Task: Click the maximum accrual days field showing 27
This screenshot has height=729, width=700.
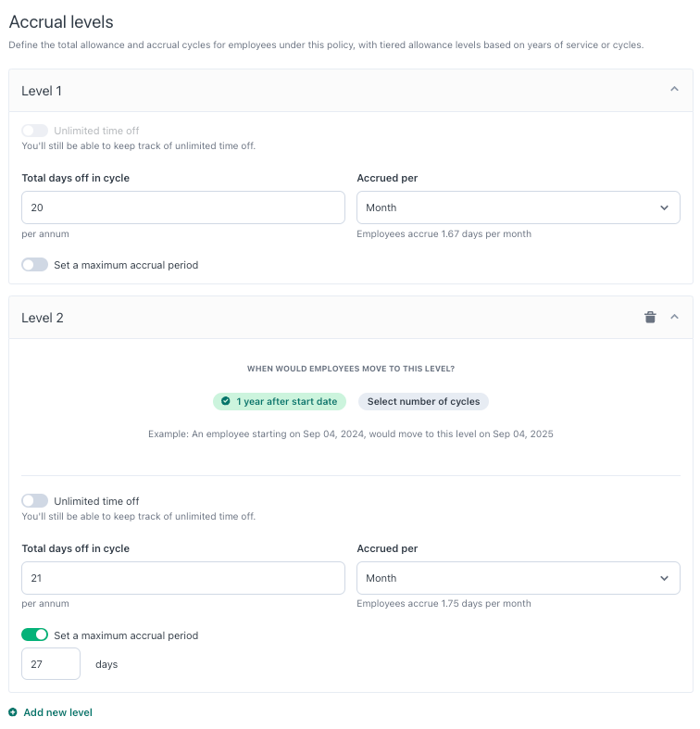Action: 51,663
